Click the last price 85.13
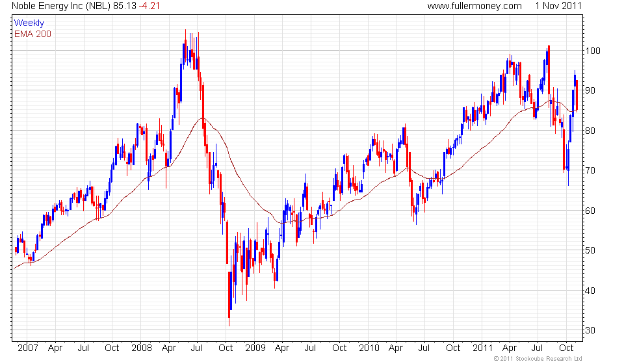The width and height of the screenshot is (637, 364). (125, 6)
